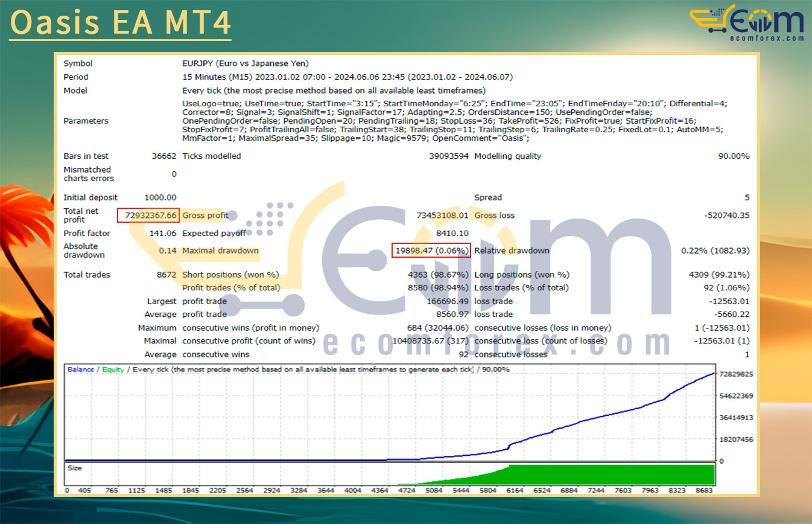Click the Largest profit trade value 166696.49
The image size is (812, 524).
(x=446, y=301)
